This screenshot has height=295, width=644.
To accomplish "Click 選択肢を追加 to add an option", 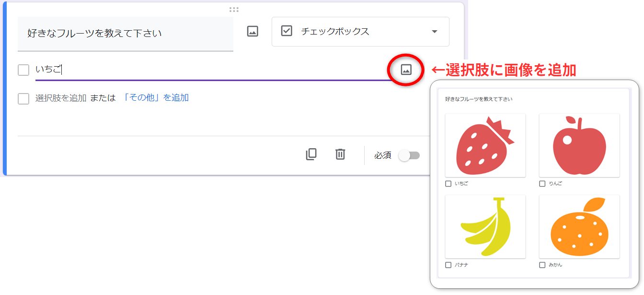I will coord(61,98).
